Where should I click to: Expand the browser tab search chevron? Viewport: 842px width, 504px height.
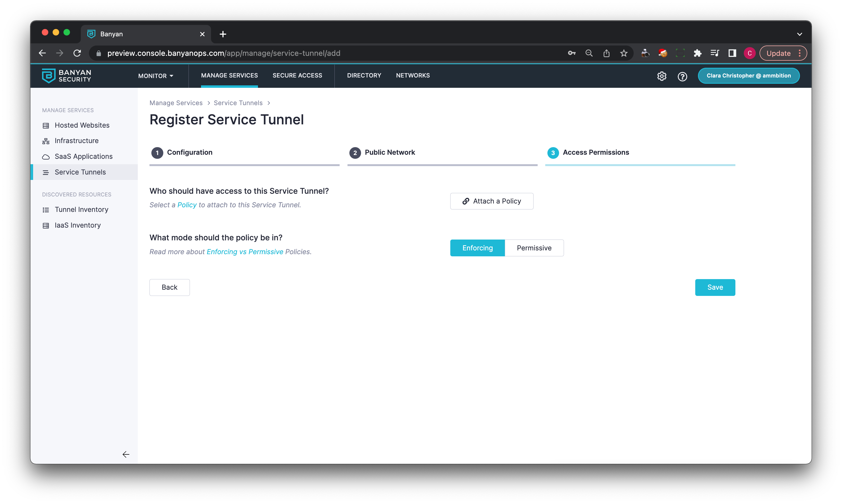[x=799, y=34]
